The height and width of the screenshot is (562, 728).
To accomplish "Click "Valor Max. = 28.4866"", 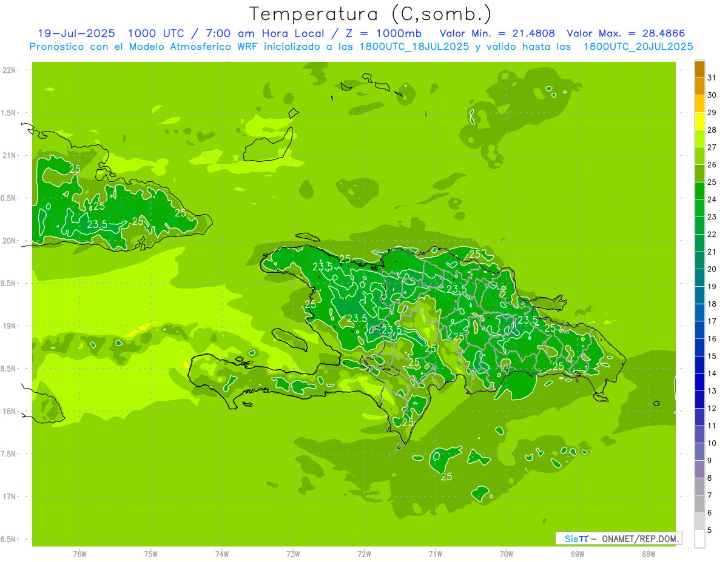I will tap(625, 33).
